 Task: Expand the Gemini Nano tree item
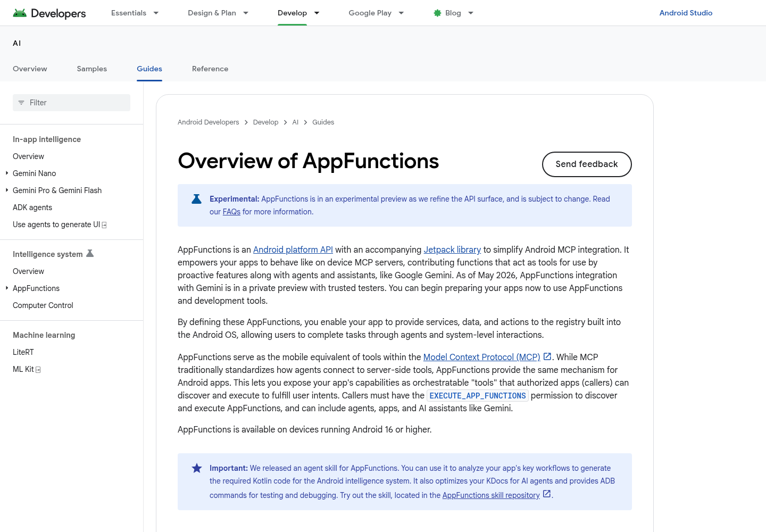[7, 173]
